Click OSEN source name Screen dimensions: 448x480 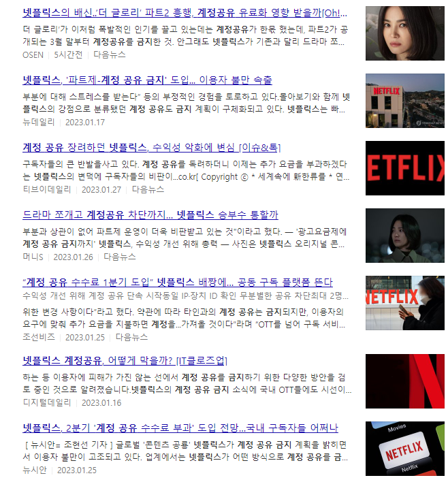[33, 55]
